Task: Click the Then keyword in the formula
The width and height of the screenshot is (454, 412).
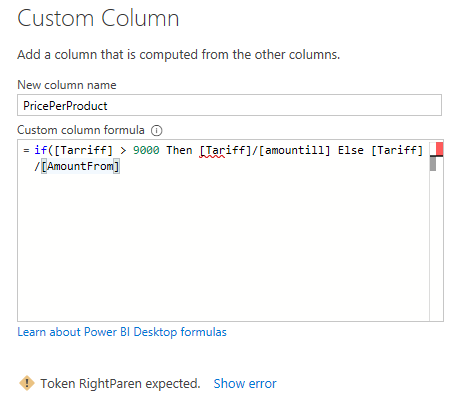Action: click(179, 150)
